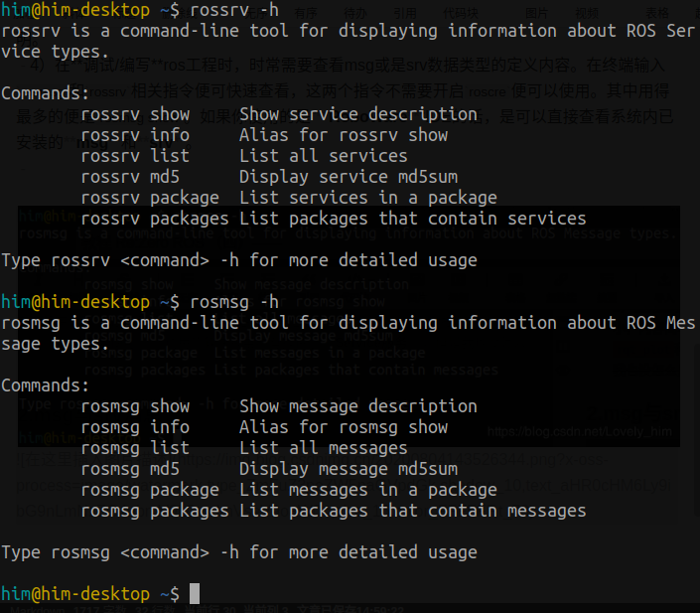
Task: Click the 'rosmsg packages' command entry
Action: pos(155,511)
